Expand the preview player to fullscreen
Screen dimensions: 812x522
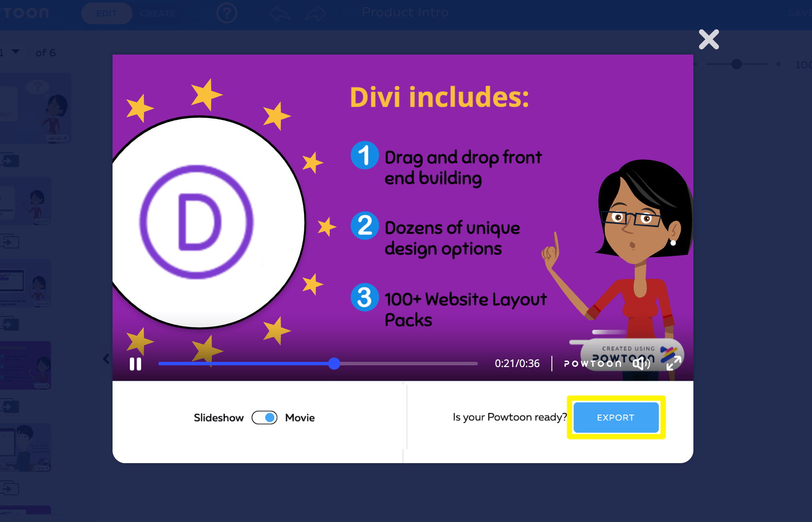673,363
